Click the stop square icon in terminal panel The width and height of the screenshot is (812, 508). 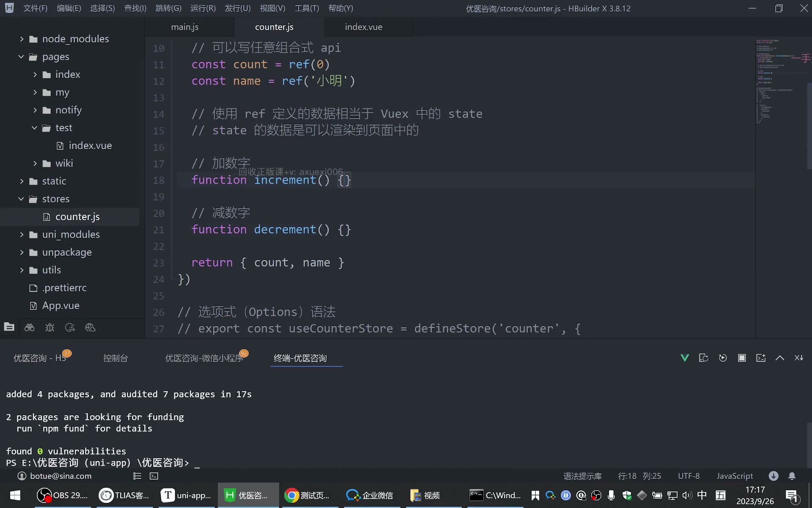click(x=742, y=358)
